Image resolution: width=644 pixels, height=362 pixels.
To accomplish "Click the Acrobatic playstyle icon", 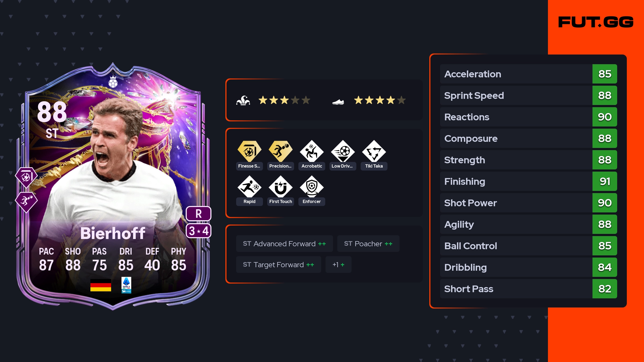I will coord(312,151).
